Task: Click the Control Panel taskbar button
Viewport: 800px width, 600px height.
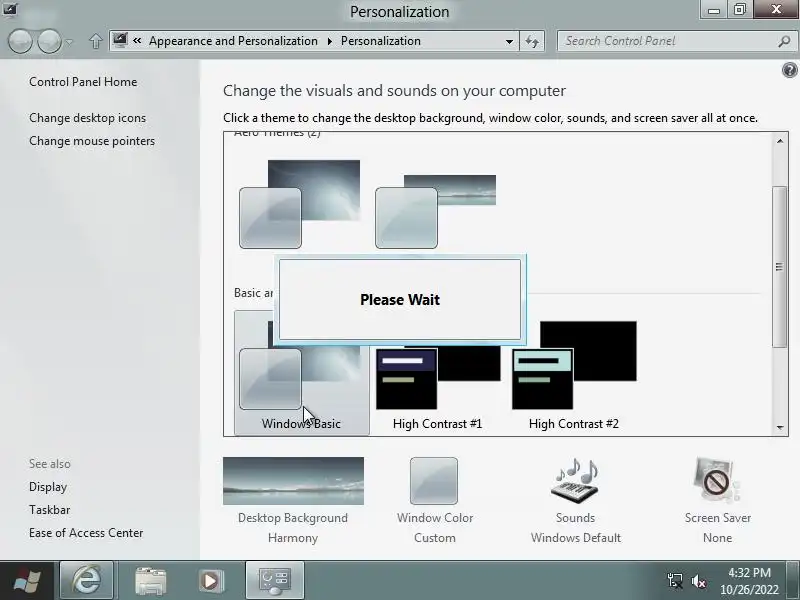Action: pos(275,580)
